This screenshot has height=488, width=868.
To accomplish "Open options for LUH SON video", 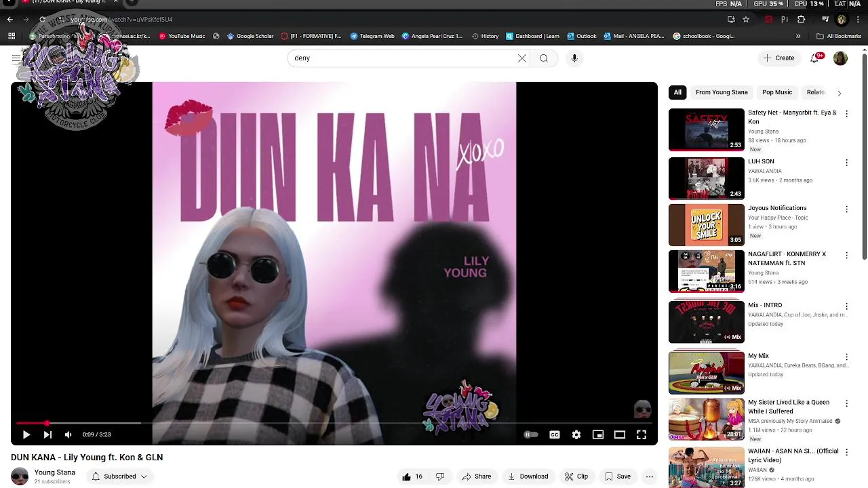I will (x=846, y=163).
